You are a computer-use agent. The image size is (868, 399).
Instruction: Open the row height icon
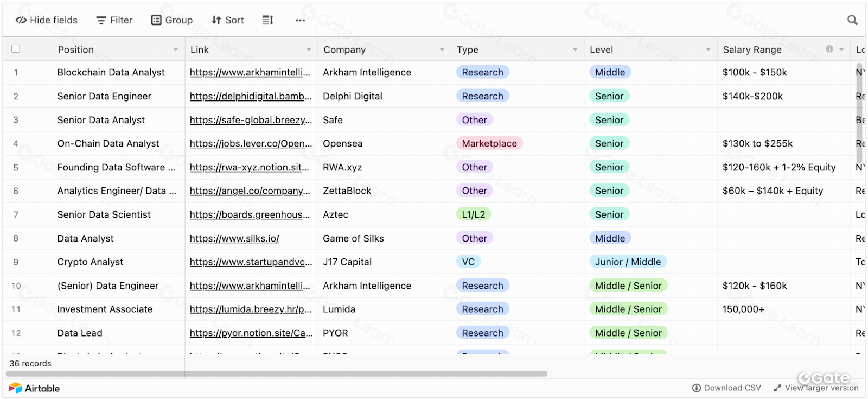tap(267, 20)
